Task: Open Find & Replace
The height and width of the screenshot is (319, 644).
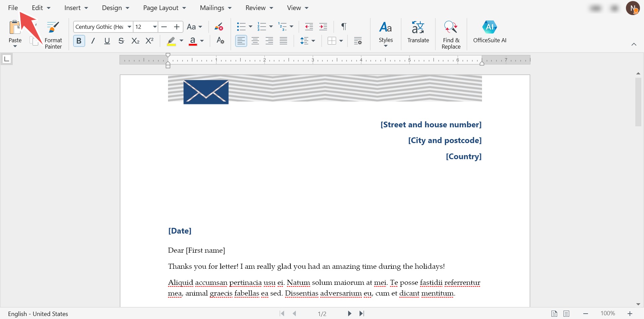Action: 451,35
